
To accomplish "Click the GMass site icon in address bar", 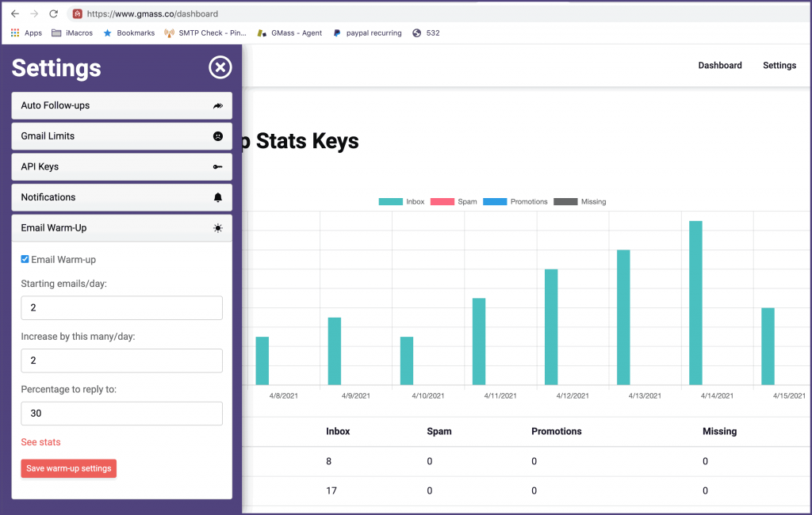I will click(x=77, y=14).
